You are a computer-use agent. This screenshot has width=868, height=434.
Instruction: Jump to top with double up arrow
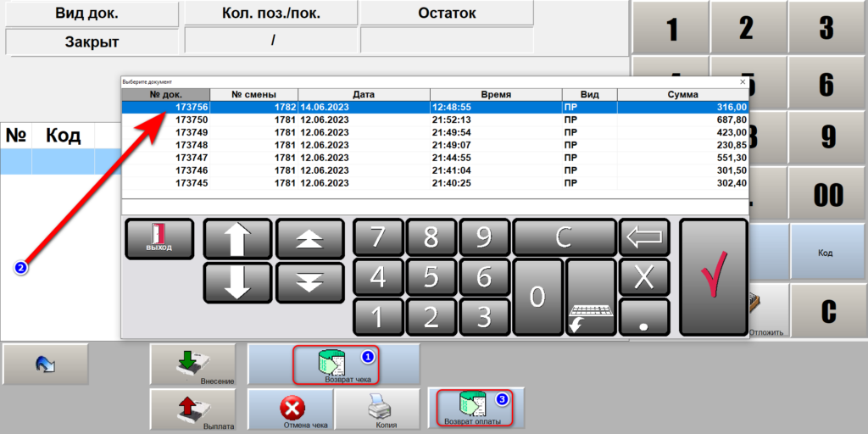coord(310,239)
